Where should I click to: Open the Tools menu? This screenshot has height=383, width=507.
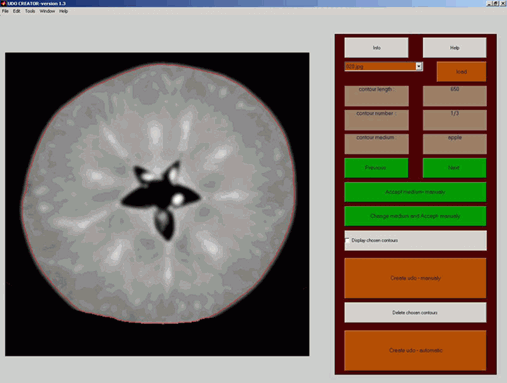pyautogui.click(x=30, y=11)
